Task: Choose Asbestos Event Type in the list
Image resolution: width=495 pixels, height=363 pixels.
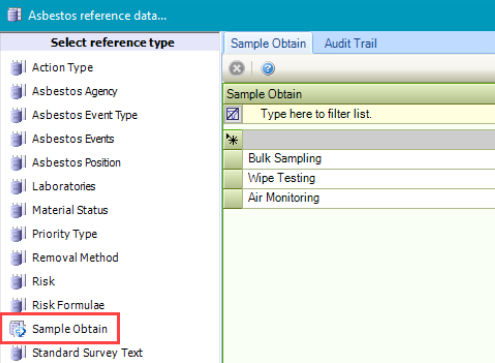Action: click(85, 115)
